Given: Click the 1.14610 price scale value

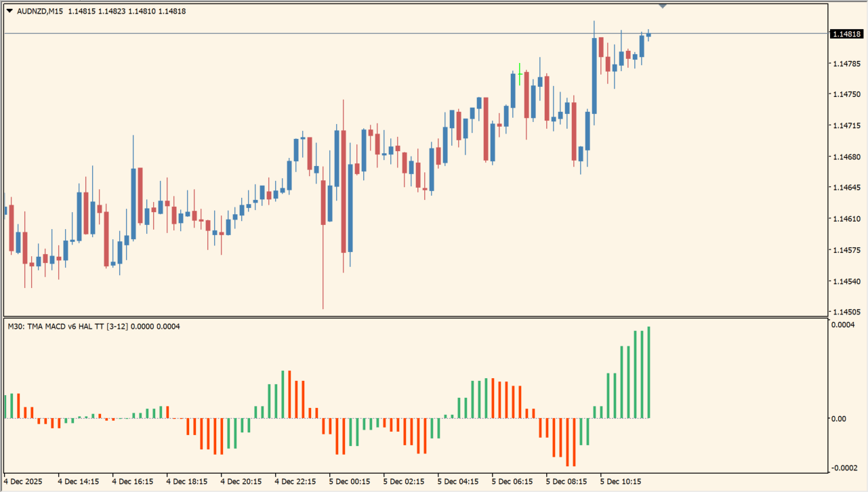Looking at the screenshot, I should click(x=846, y=219).
